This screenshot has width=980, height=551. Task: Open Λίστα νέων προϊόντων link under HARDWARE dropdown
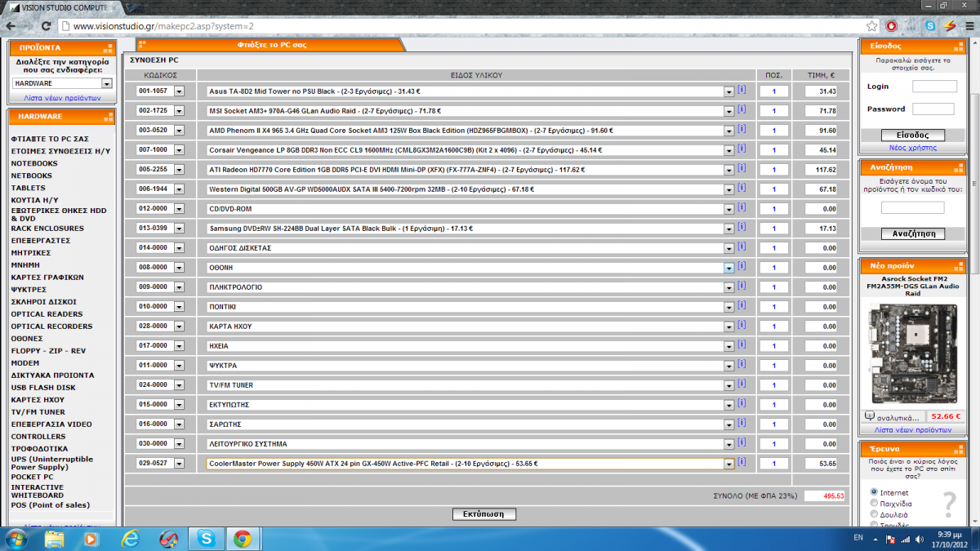pyautogui.click(x=61, y=98)
